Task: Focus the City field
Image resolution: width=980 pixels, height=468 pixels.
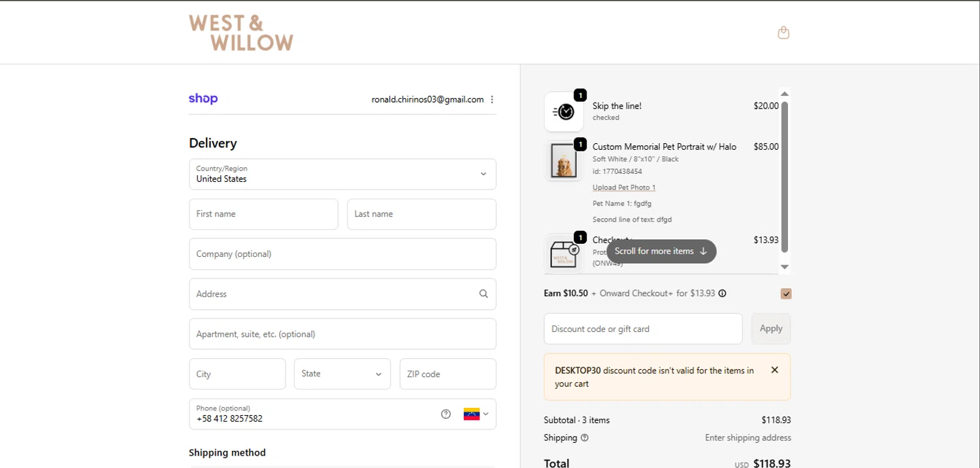Action: 237,374
